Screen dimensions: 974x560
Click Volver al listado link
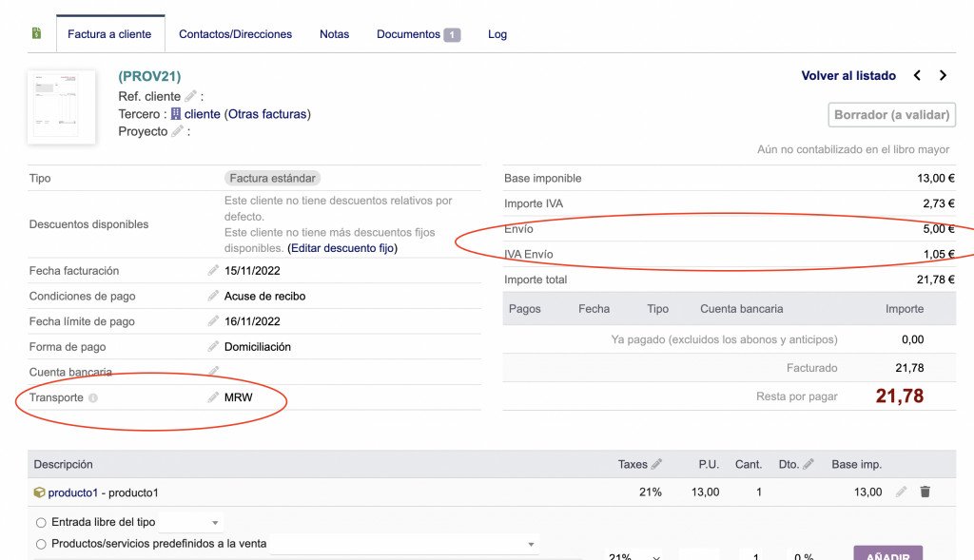point(848,76)
